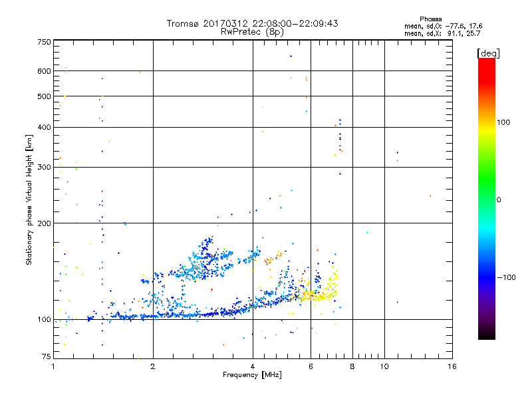Click the height axis tick label "750"

click(44, 42)
